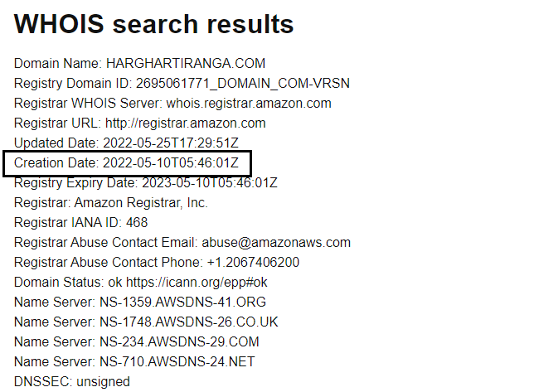The width and height of the screenshot is (534, 392).
Task: Click the highlighted Creation Date entry
Action: pyautogui.click(x=126, y=163)
